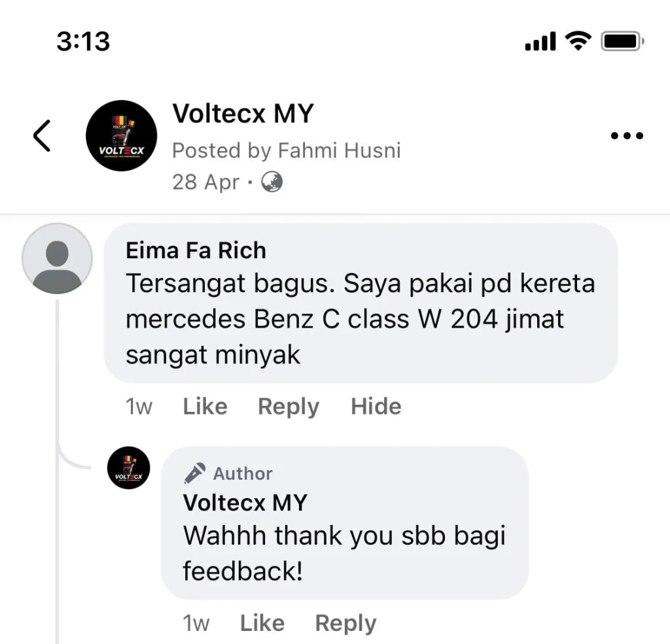This screenshot has height=644, width=670.
Task: Tap the Wi-Fi status icon
Action: (578, 41)
